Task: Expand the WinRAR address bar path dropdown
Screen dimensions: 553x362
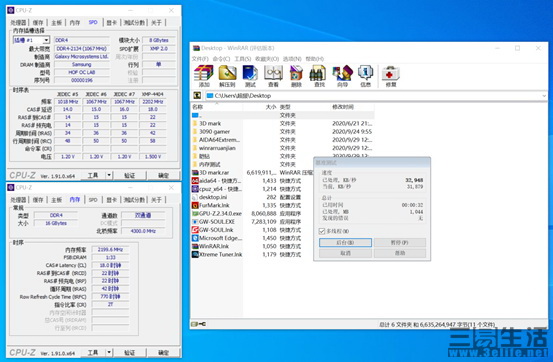Action: [x=543, y=96]
